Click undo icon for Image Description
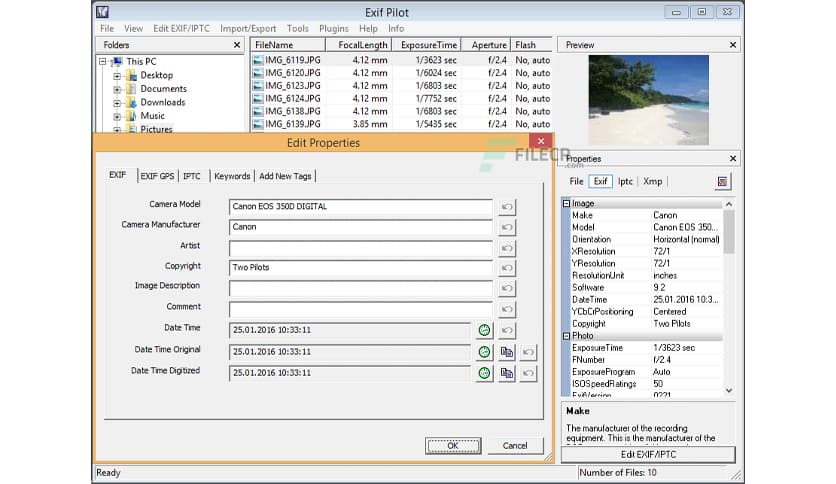Screen dimensions: 836x484 point(507,288)
